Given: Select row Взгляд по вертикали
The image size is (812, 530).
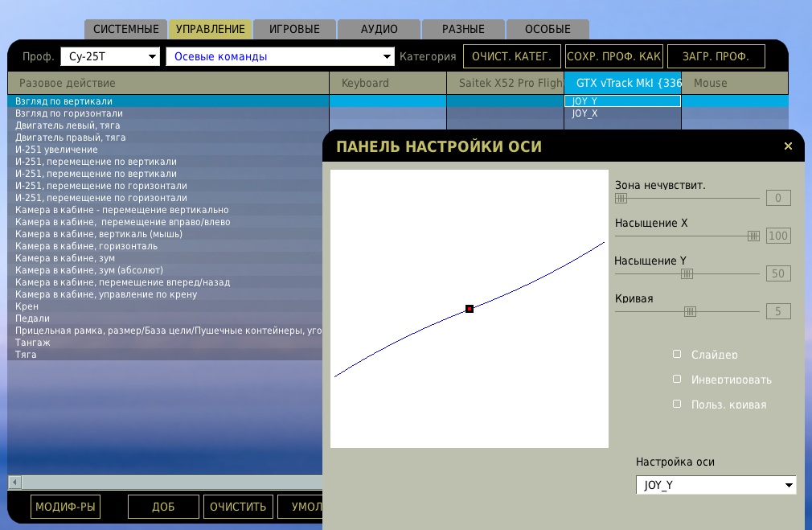Looking at the screenshot, I should click(x=168, y=101).
